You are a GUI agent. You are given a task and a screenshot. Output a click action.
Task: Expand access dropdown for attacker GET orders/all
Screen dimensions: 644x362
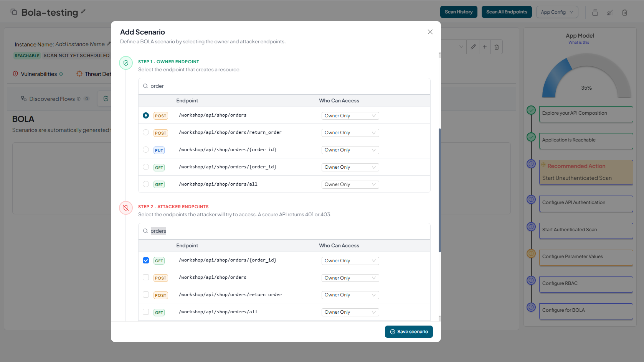(x=350, y=312)
